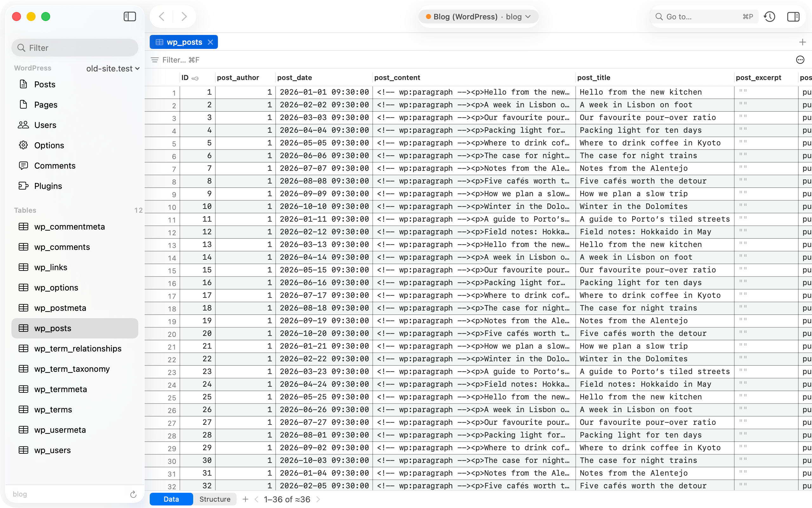Image resolution: width=812 pixels, height=508 pixels.
Task: Go to the previous page of rows
Action: 257,499
